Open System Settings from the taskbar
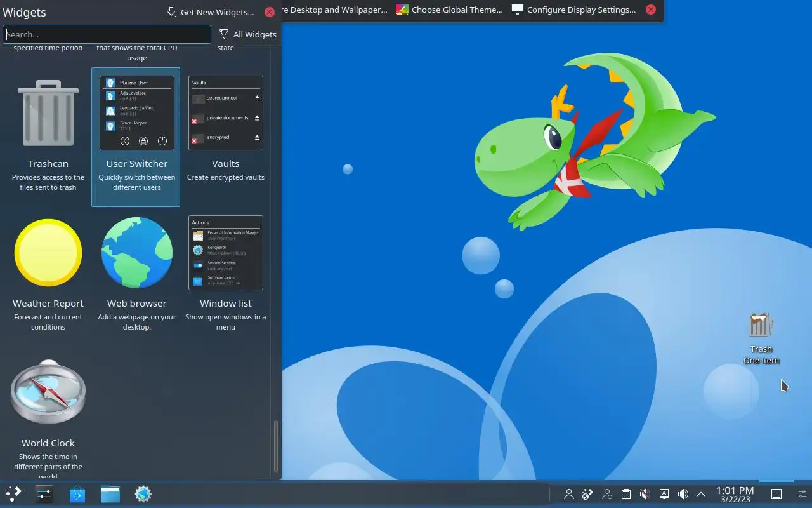This screenshot has height=508, width=812. (x=44, y=494)
